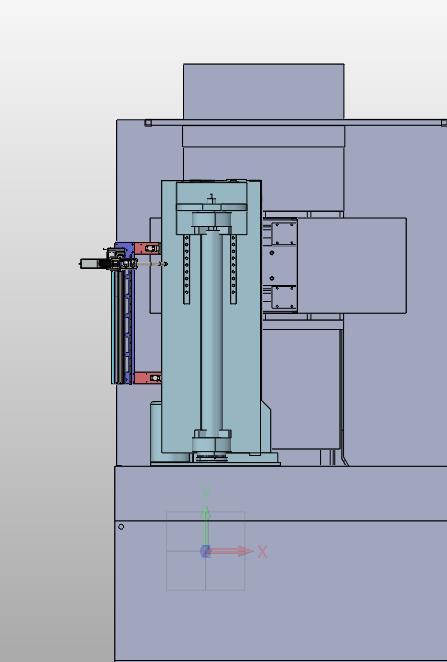This screenshot has width=447, height=662.
Task: Select the left perforated rail on the column
Action: click(187, 269)
